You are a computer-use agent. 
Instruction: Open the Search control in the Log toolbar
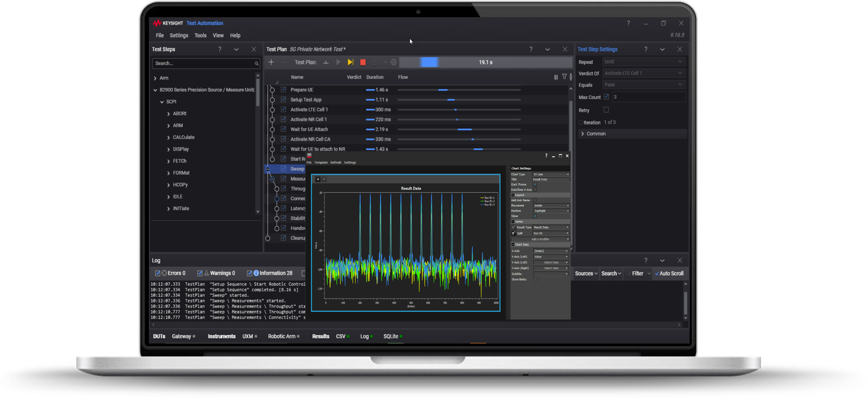[611, 273]
